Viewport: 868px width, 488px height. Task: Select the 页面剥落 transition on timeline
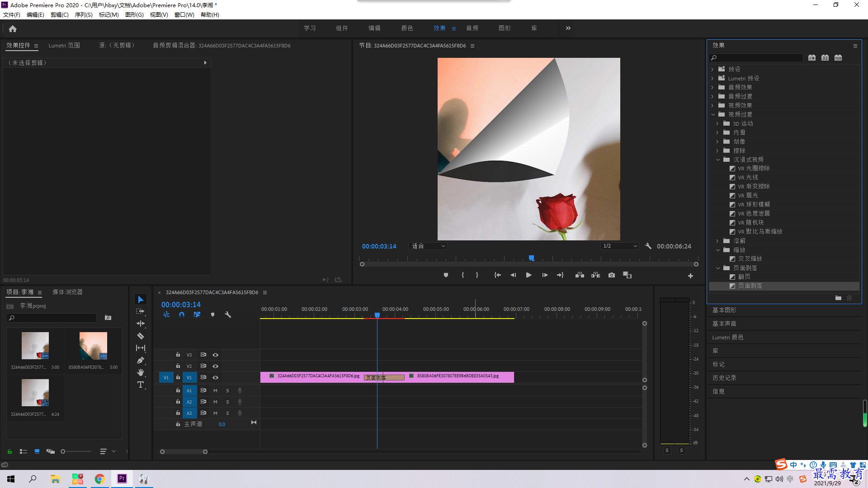click(x=384, y=377)
